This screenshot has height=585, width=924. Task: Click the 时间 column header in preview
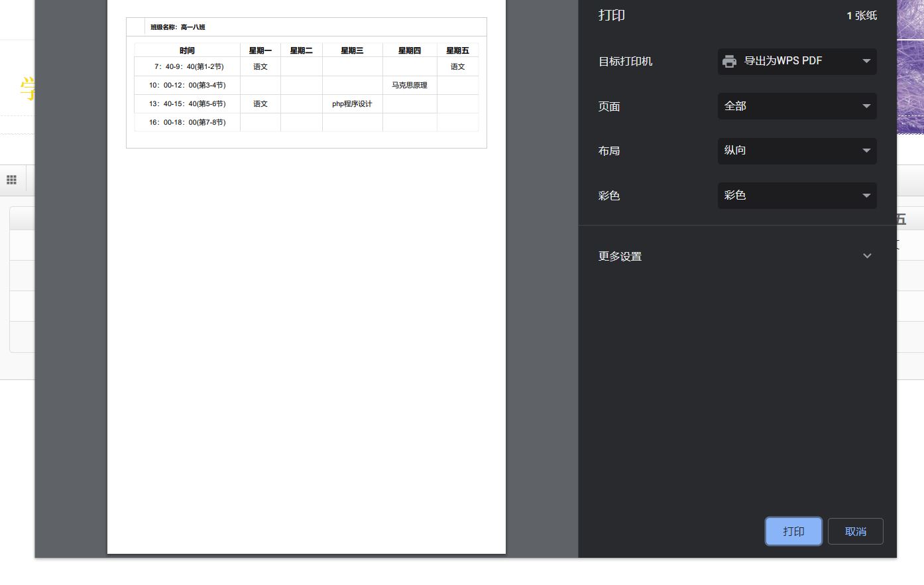187,50
